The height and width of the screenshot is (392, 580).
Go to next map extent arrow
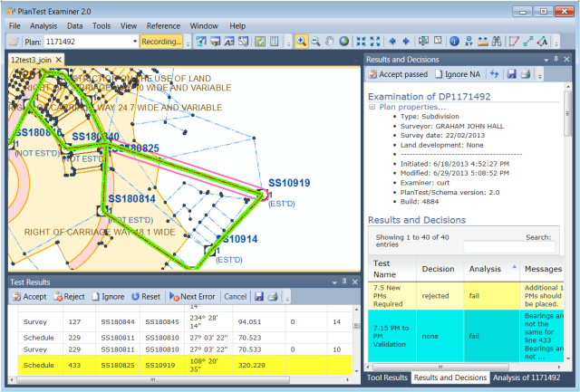406,42
